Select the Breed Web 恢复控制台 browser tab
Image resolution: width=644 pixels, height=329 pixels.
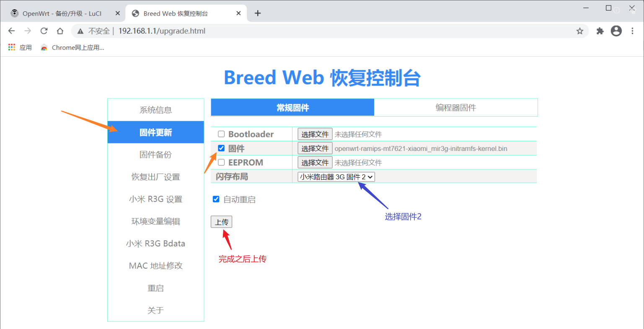(186, 13)
